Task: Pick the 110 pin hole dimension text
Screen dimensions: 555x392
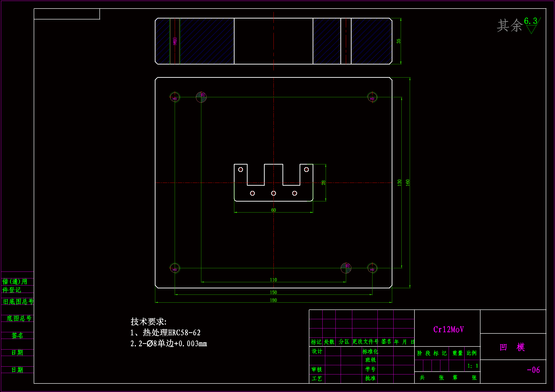Action: (x=273, y=280)
